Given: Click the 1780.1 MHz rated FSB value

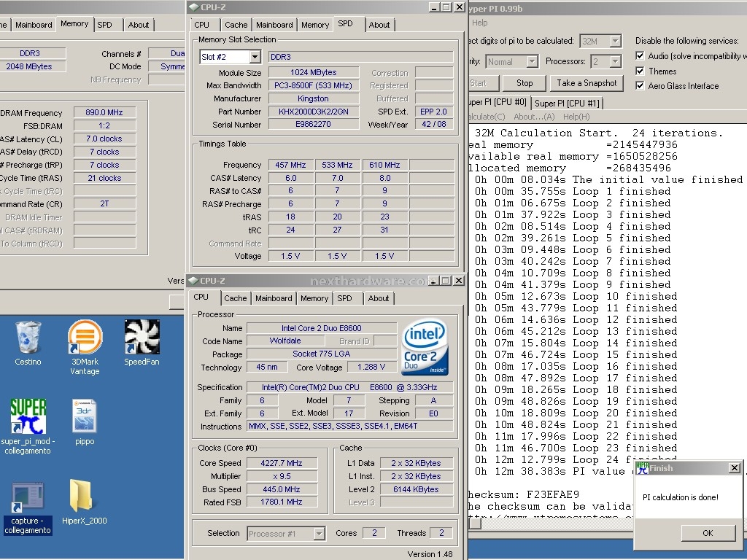Looking at the screenshot, I should pyautogui.click(x=282, y=502).
